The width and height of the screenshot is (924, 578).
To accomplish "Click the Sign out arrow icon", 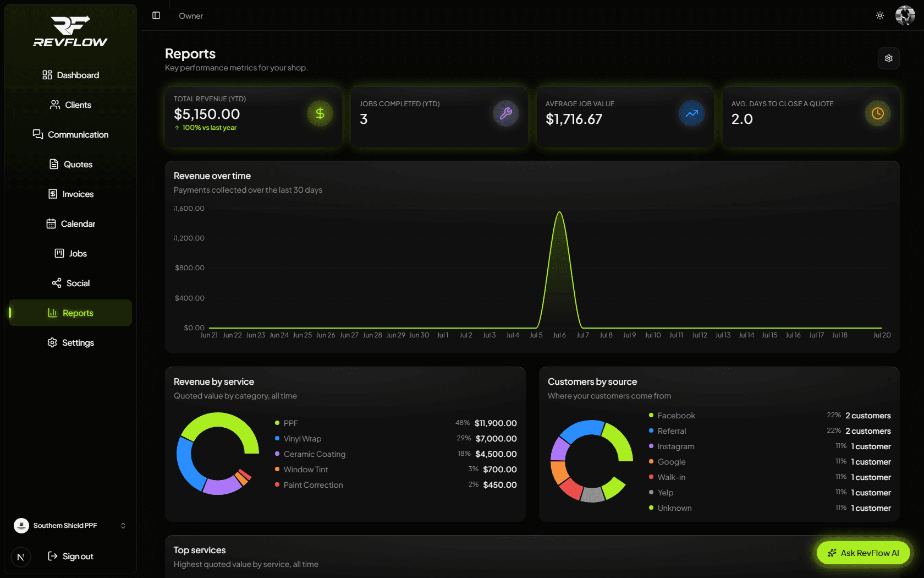I will (53, 556).
